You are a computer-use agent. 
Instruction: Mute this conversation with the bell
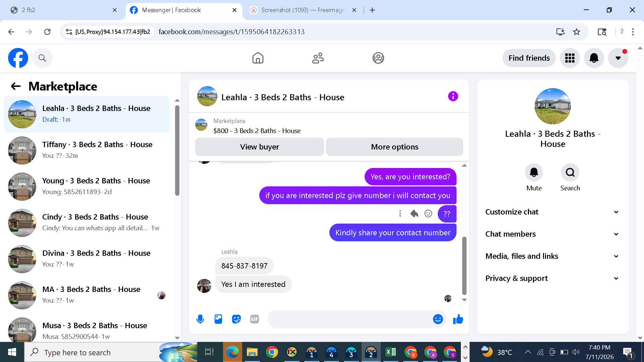(x=534, y=172)
